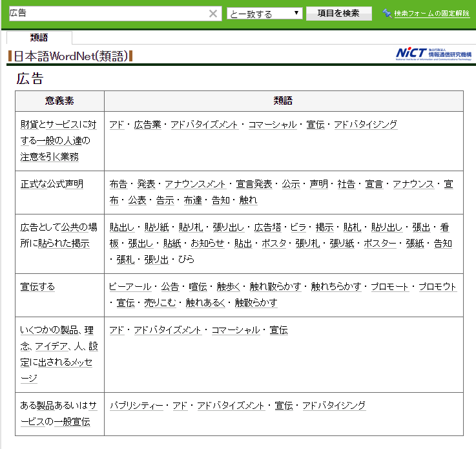Click コマーシャル in the いくつかの製品 row
Screen dimensions: 476x449
236,330
